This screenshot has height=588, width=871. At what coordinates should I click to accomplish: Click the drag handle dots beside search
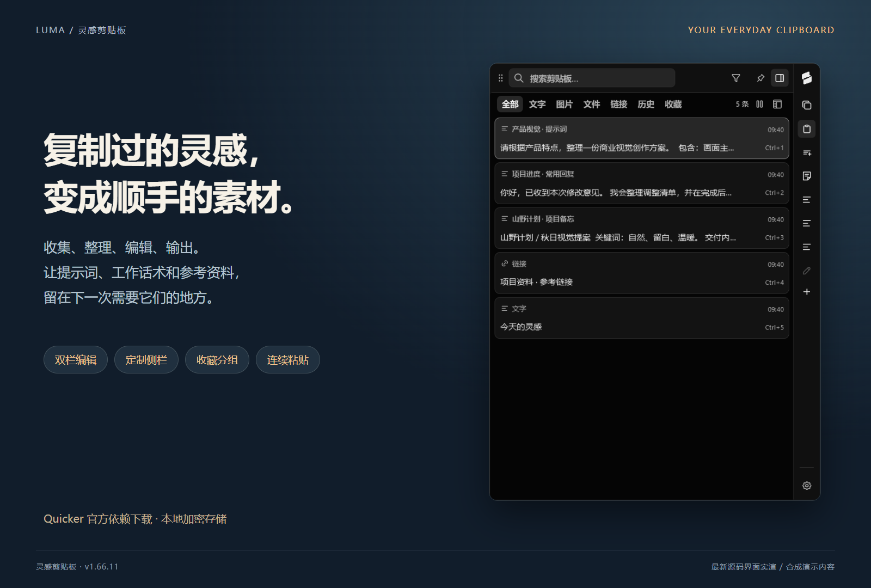click(500, 78)
